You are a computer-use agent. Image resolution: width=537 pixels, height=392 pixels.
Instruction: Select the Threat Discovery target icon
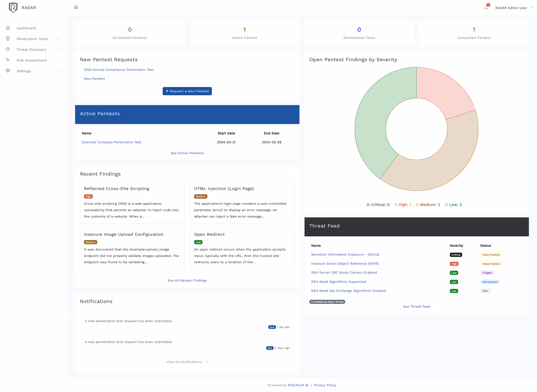tap(8, 49)
